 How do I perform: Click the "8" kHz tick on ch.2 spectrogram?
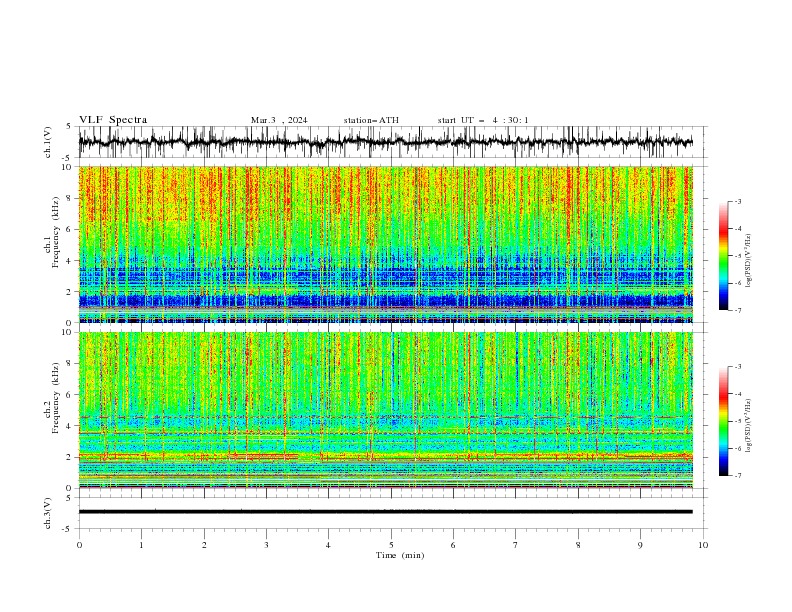[x=69, y=364]
